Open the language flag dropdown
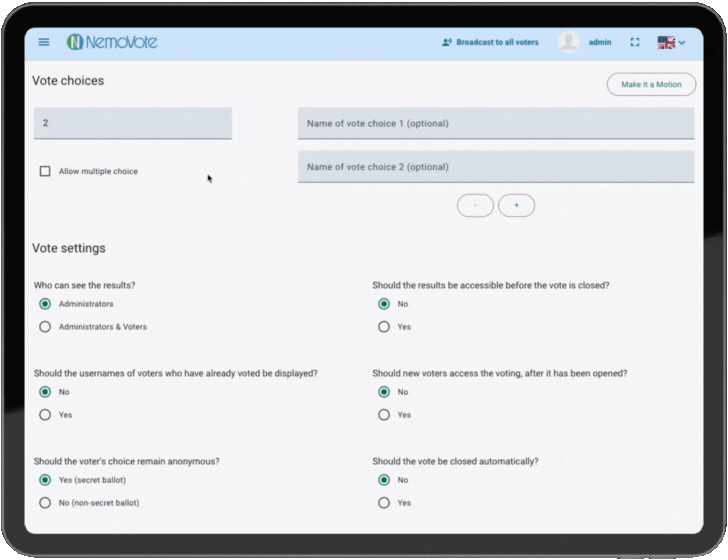This screenshot has height=560, width=728. (x=671, y=42)
